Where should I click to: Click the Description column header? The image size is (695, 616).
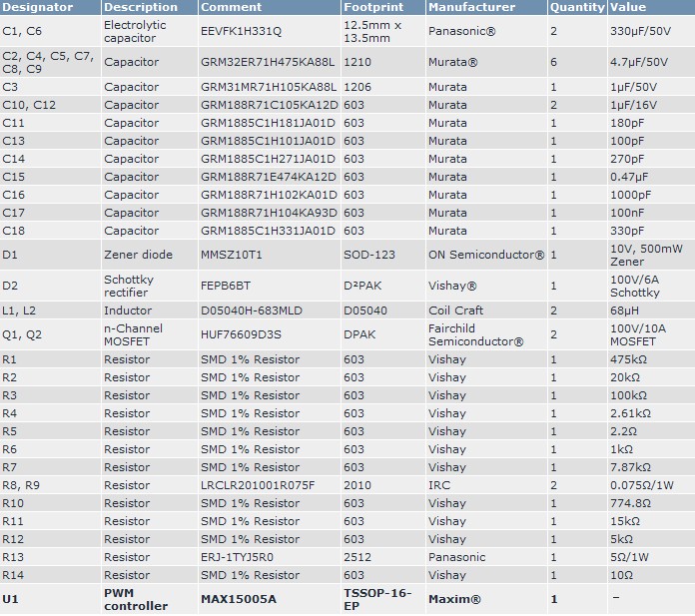(x=141, y=7)
